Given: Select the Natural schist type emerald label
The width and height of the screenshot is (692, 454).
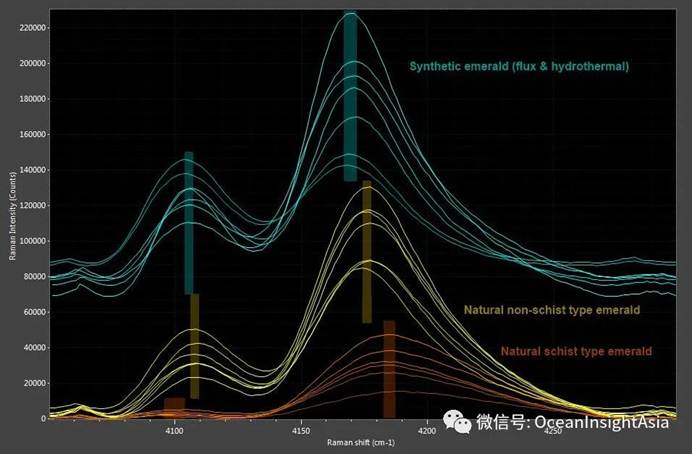Looking at the screenshot, I should [x=575, y=351].
